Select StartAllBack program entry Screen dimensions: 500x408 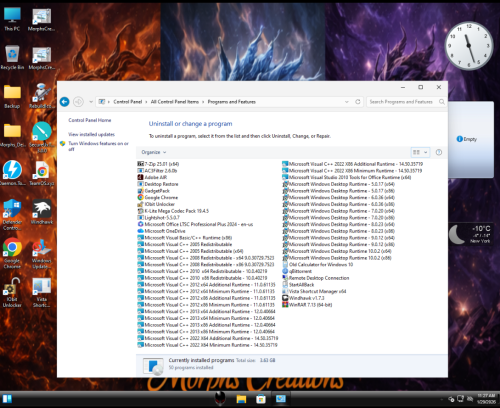coord(298,284)
